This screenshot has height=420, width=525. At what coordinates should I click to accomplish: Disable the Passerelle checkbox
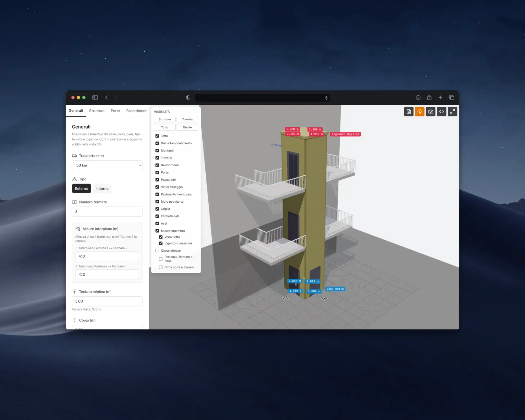tap(157, 180)
